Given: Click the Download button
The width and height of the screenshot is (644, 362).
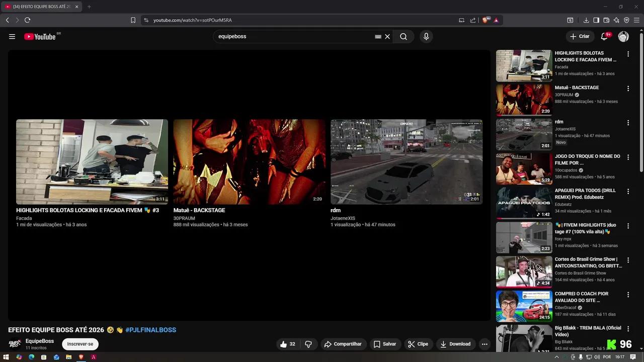Looking at the screenshot, I should [x=455, y=344].
